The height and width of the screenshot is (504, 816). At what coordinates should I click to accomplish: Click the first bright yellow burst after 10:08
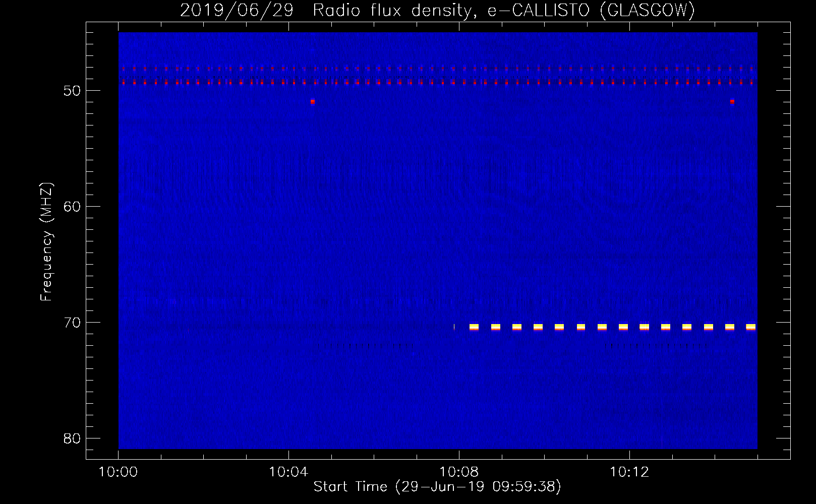coord(474,327)
